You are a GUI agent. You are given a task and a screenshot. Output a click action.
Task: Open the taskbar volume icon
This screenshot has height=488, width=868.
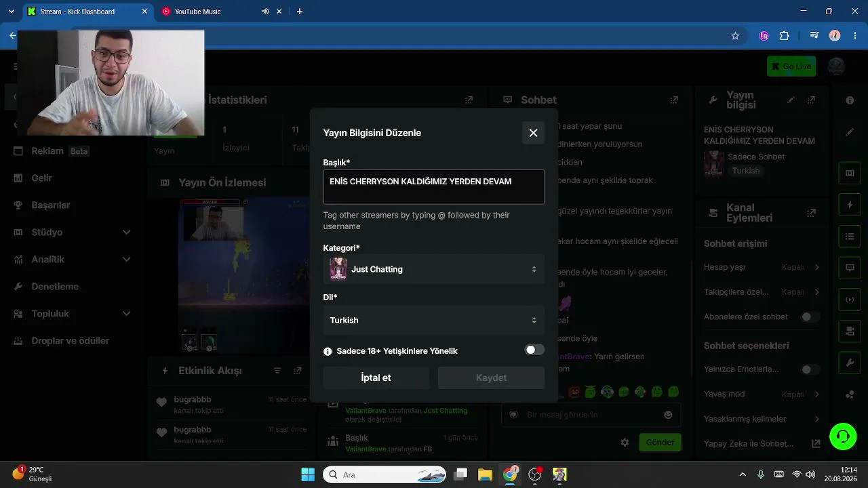coord(810,474)
